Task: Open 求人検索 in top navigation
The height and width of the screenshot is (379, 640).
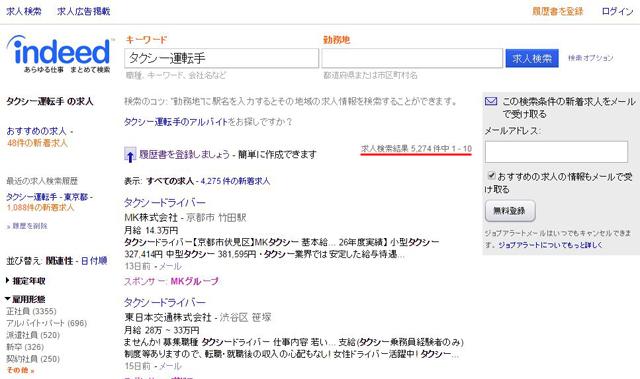Action: [x=24, y=11]
